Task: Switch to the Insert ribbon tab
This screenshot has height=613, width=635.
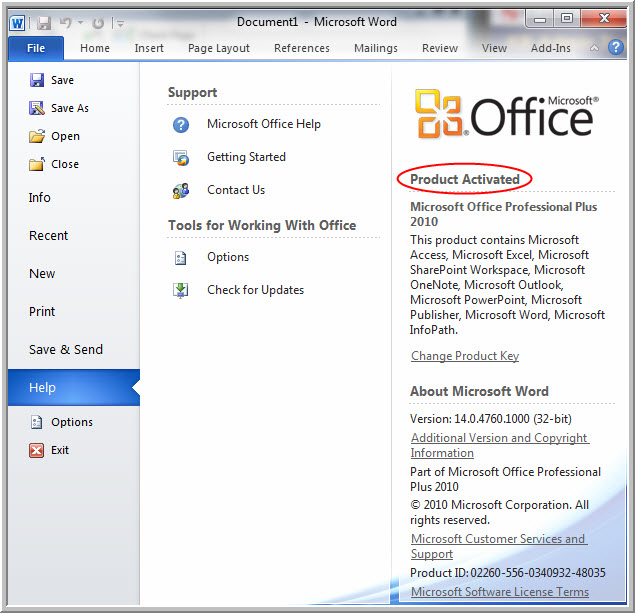Action: pyautogui.click(x=149, y=48)
